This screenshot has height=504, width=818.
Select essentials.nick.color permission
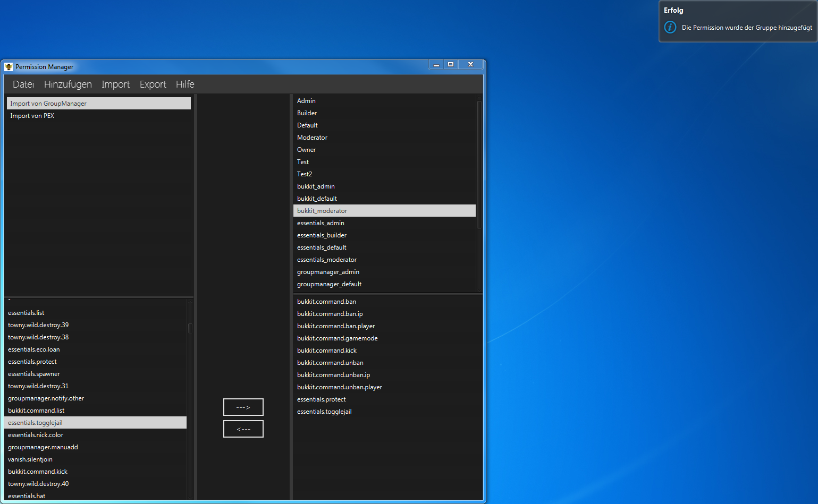(x=96, y=435)
